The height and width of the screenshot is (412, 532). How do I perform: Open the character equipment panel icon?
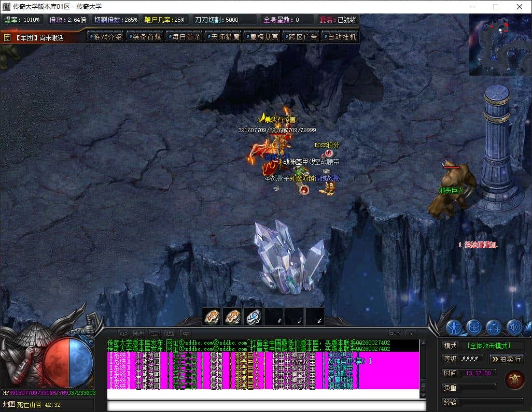coord(454,327)
